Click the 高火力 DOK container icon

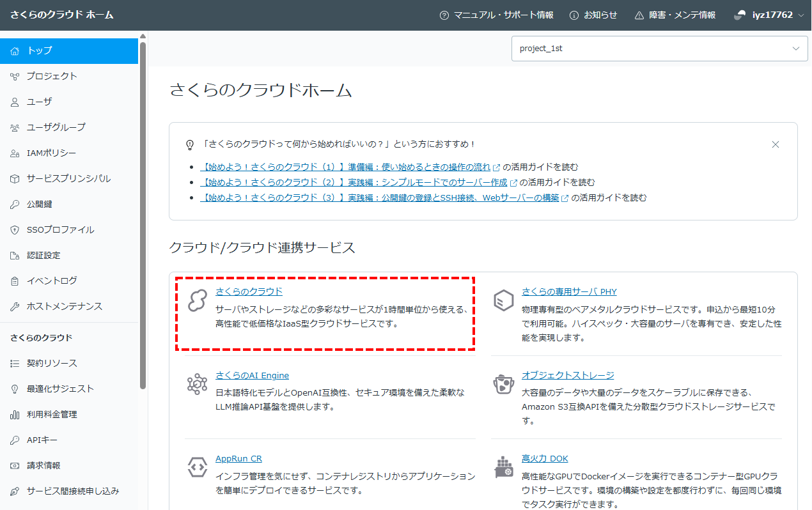pos(504,467)
